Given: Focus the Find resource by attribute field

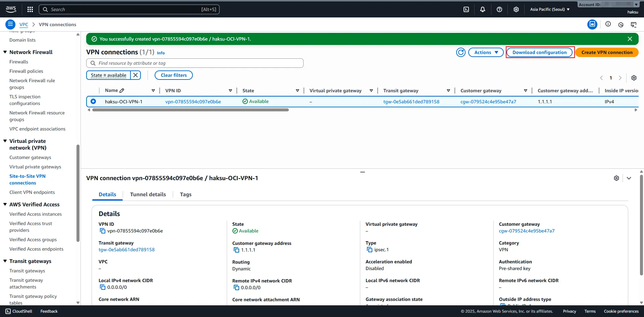Looking at the screenshot, I should coord(195,63).
